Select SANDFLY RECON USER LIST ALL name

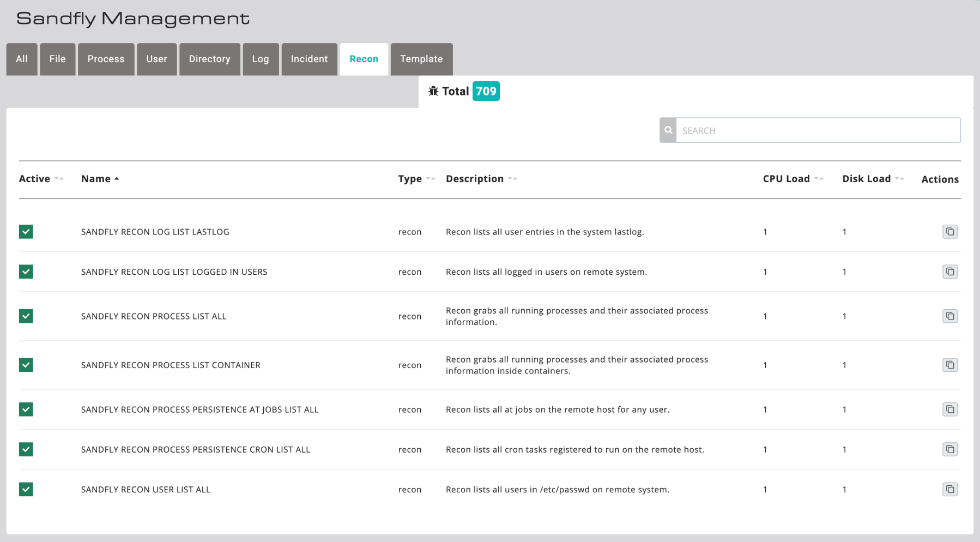point(146,489)
